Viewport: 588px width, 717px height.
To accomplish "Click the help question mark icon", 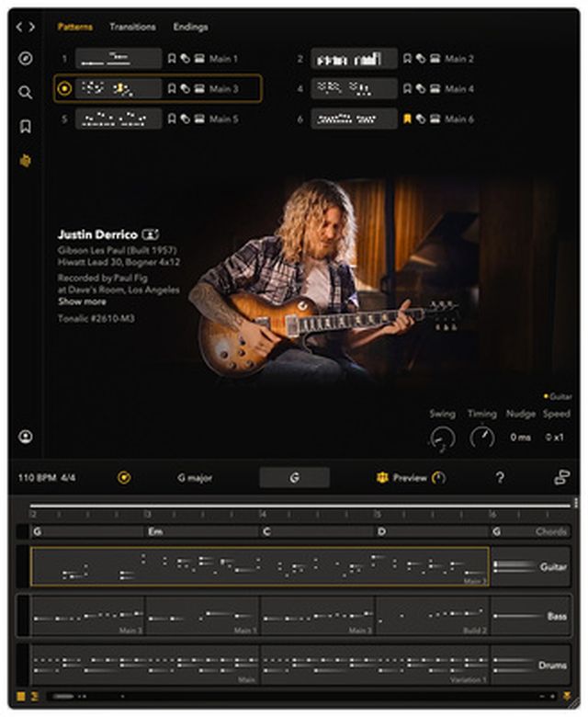I will point(500,478).
